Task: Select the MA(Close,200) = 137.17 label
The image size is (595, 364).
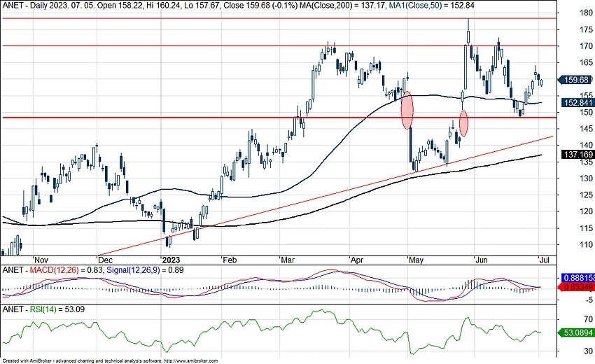Action: coord(342,6)
